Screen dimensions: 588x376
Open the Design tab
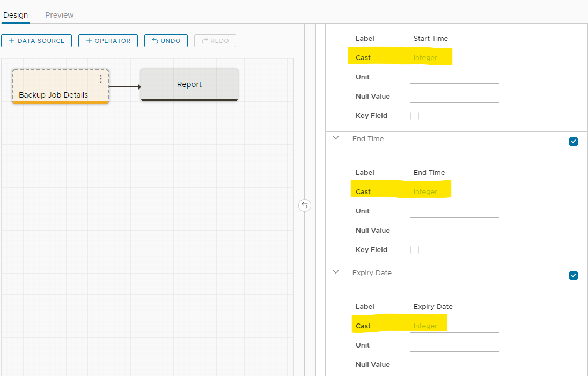(x=16, y=15)
